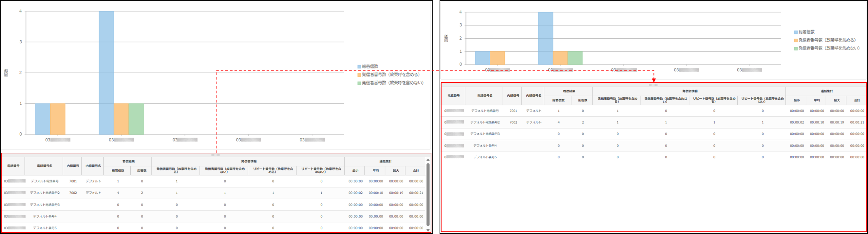
Task: Toggle 発信者番号数（放棄呼を含める） legend label in the small chart
Action: 827,40
